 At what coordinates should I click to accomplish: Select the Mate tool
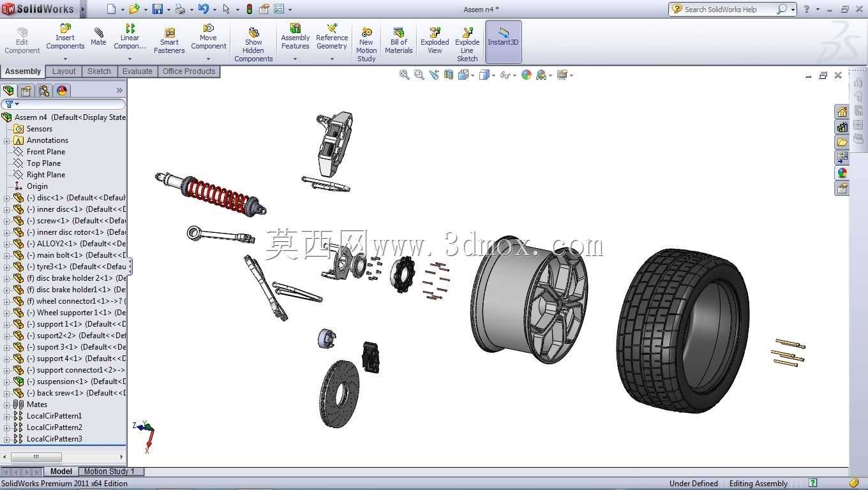pyautogui.click(x=98, y=36)
